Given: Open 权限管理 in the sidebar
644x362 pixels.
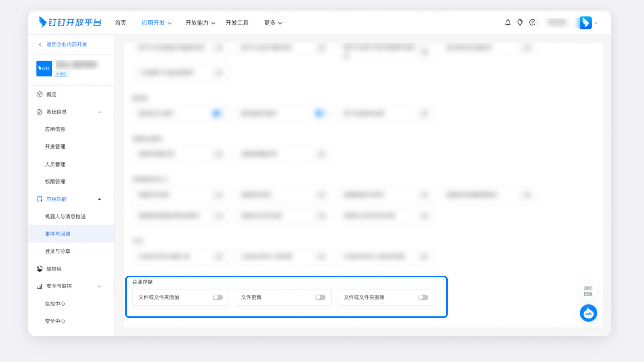Looking at the screenshot, I should pos(55,182).
